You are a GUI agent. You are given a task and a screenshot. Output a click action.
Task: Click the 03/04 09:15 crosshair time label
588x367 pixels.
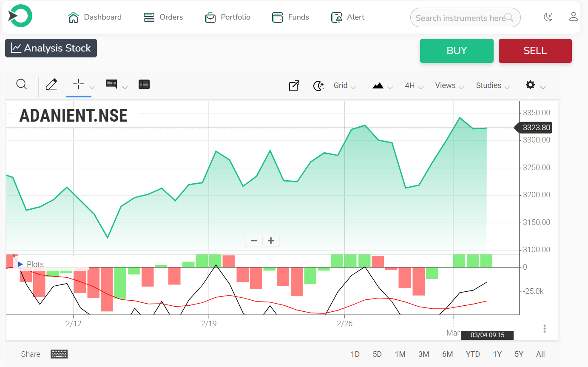click(488, 335)
